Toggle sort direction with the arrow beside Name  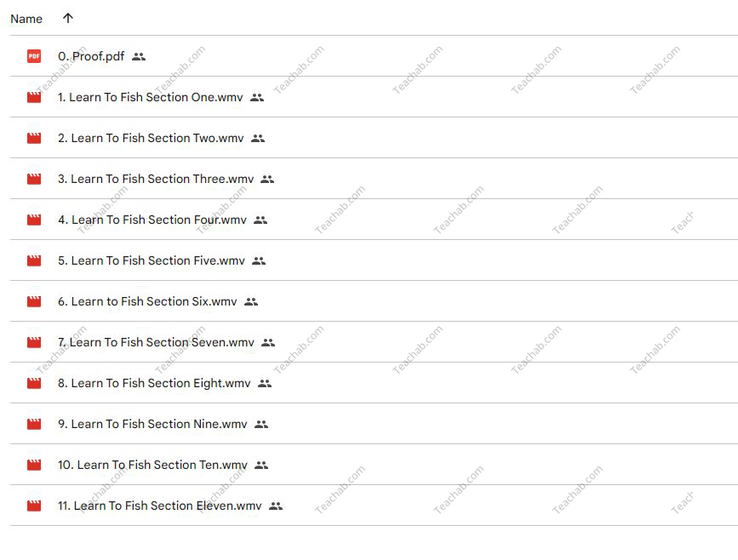pyautogui.click(x=68, y=19)
